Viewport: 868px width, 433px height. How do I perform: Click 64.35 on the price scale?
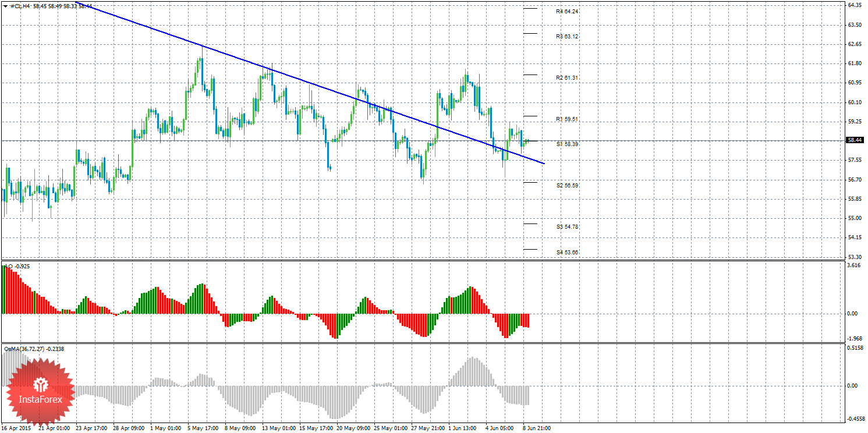(x=855, y=5)
